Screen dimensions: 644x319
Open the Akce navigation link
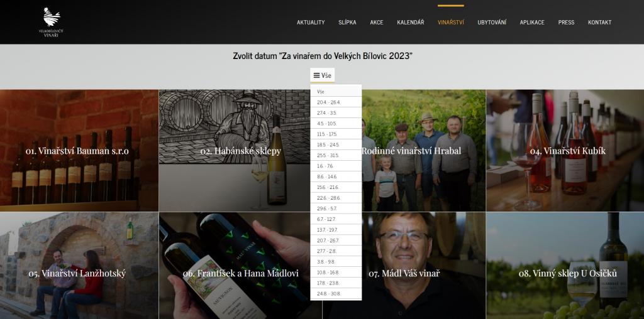(x=377, y=22)
